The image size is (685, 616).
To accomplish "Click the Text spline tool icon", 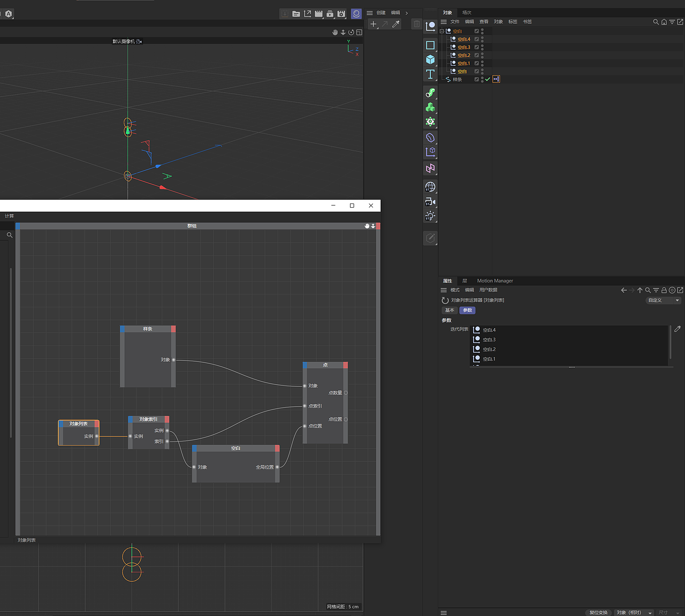I will coord(430,74).
